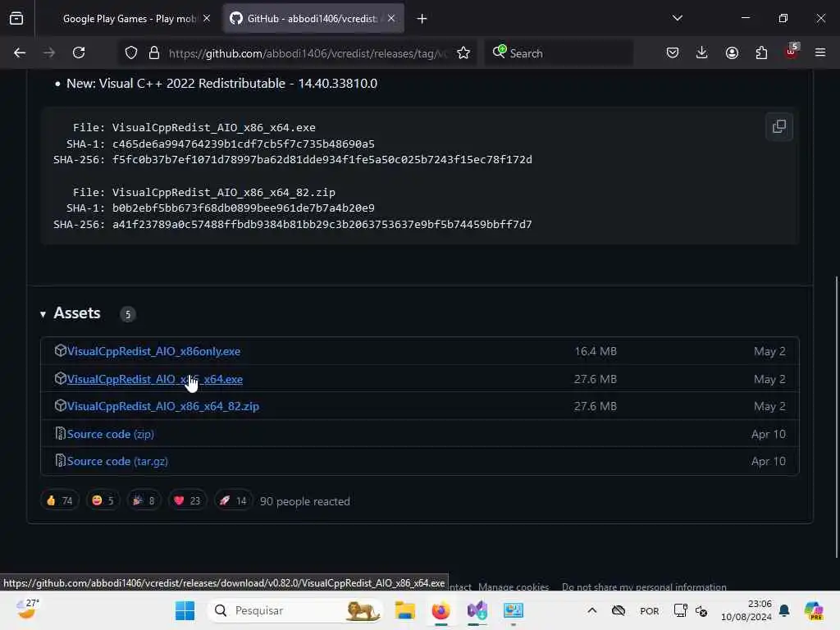
Task: Open Visual Studio from taskbar
Action: [477, 610]
